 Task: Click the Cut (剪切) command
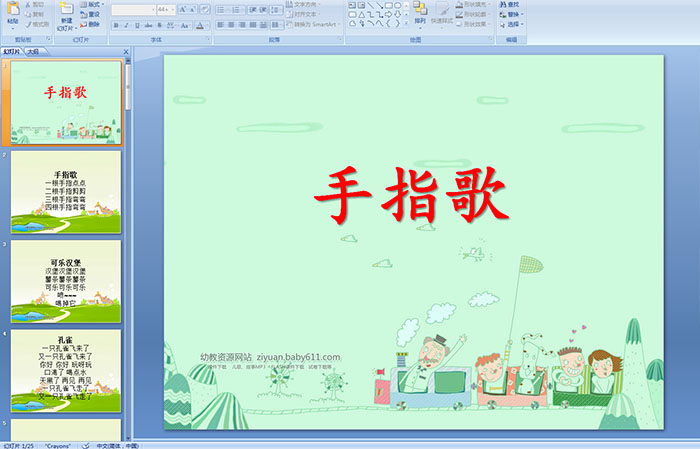[34, 4]
